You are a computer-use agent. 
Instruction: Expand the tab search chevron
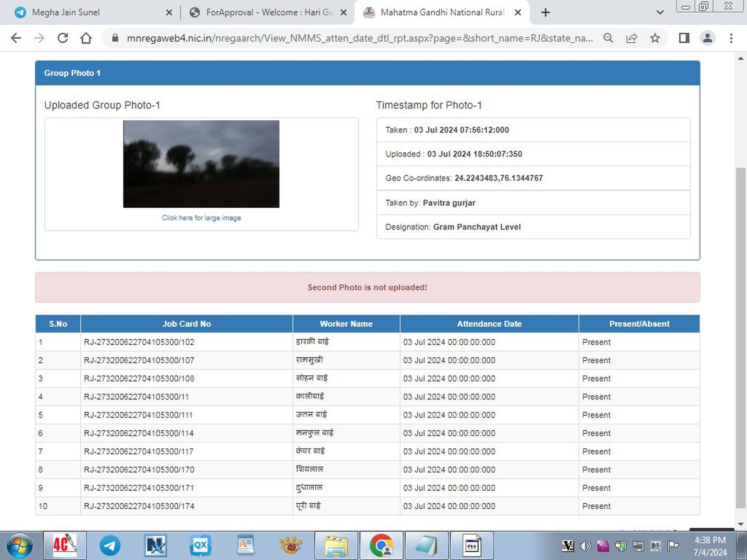pyautogui.click(x=660, y=12)
